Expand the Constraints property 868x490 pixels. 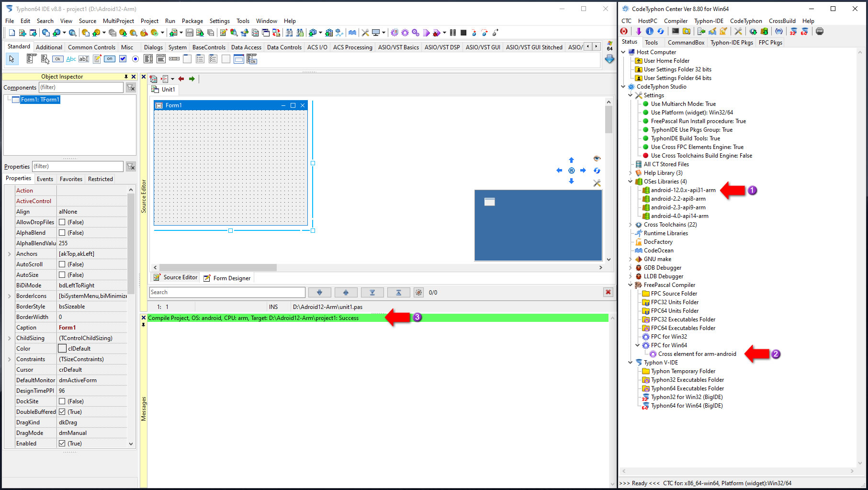coord(9,359)
